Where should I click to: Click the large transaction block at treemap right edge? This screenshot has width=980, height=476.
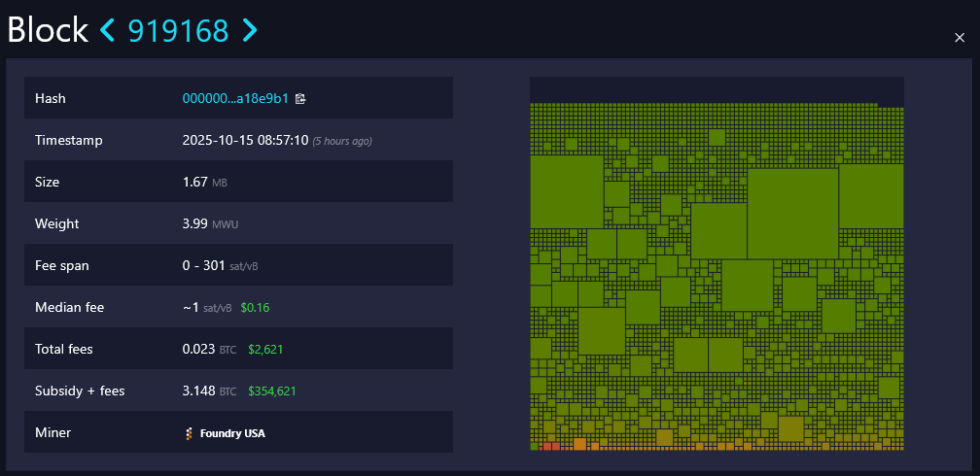[871, 195]
